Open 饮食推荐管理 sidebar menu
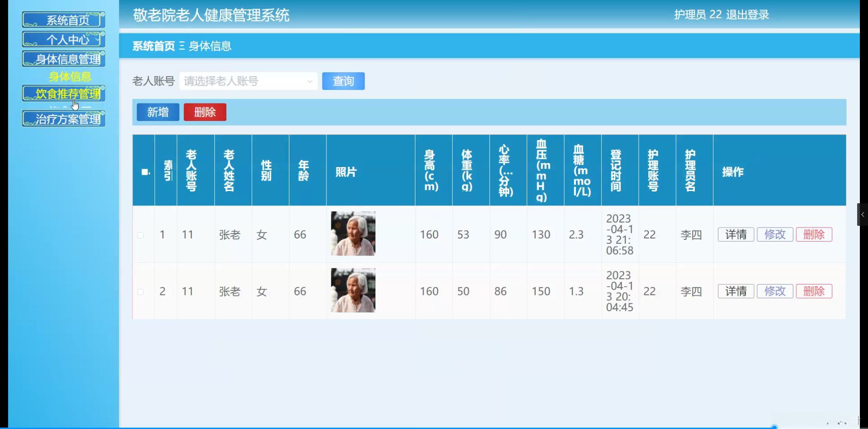The image size is (868, 429). (64, 93)
